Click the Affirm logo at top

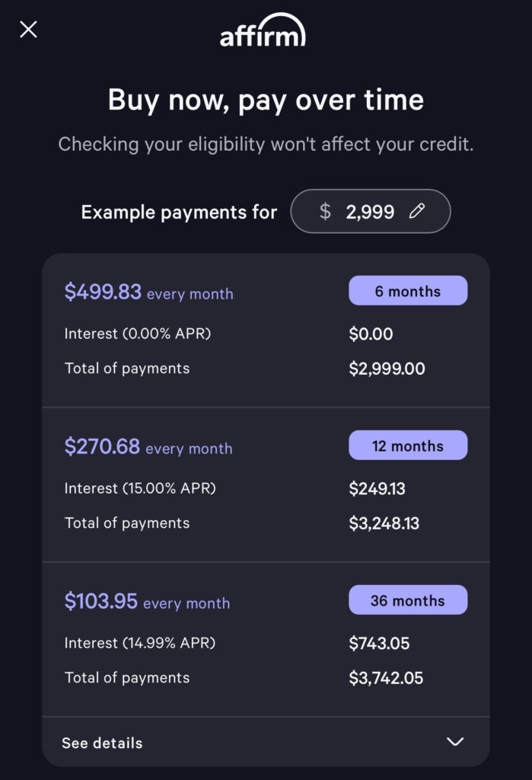point(263,31)
